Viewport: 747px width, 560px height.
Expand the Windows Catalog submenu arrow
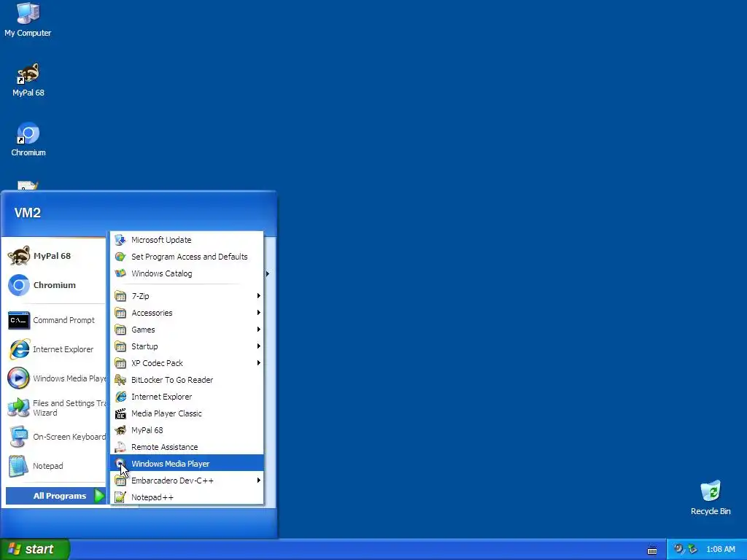[x=268, y=274]
